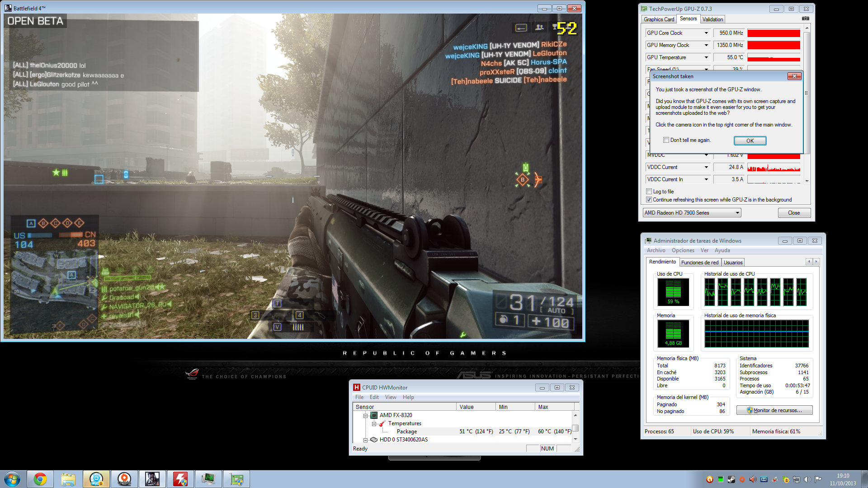This screenshot has height=488, width=868.
Task: Click the Windows Start orb
Action: pos(12,479)
